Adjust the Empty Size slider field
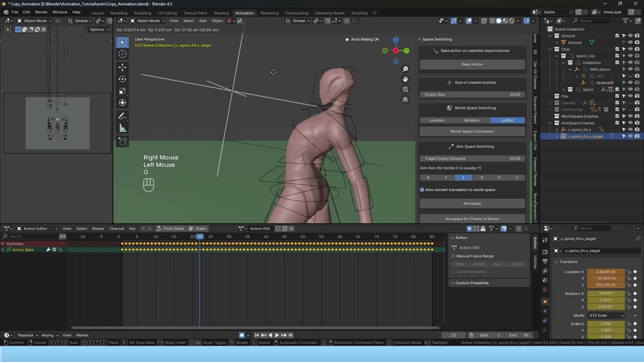 472,95
